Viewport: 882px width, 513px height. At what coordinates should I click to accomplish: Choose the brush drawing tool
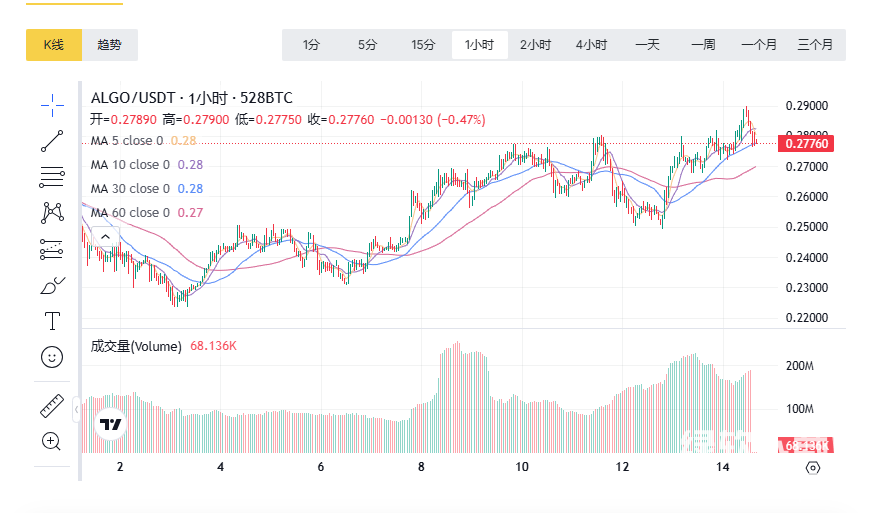(52, 285)
